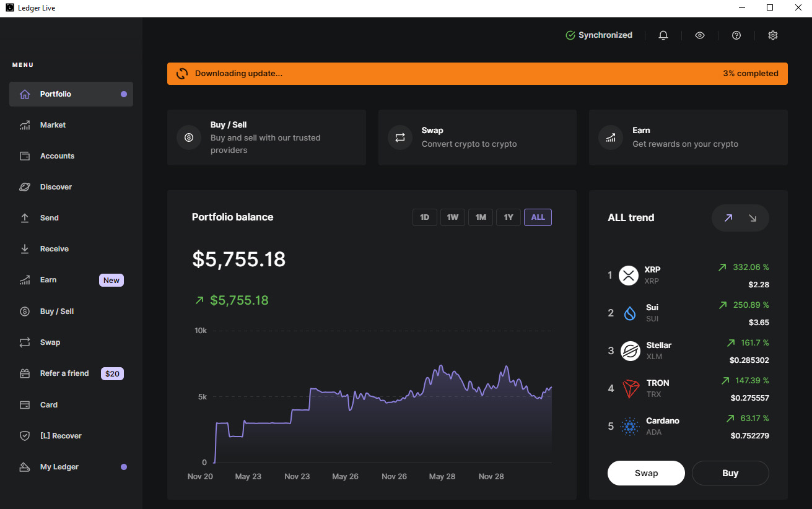Open Swap in the sidebar menu
Screen dimensions: 812x509
pyautogui.click(x=71, y=342)
